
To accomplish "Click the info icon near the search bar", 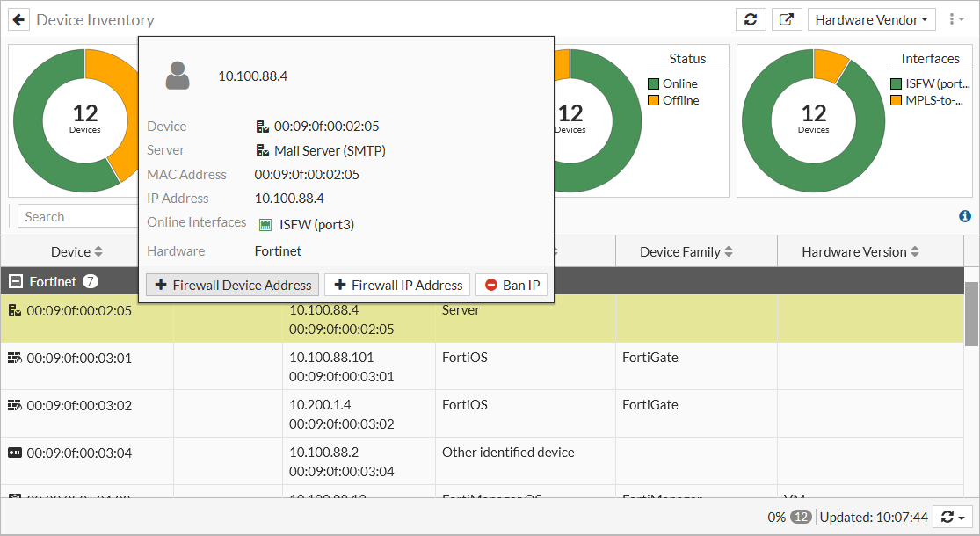I will click(x=965, y=216).
